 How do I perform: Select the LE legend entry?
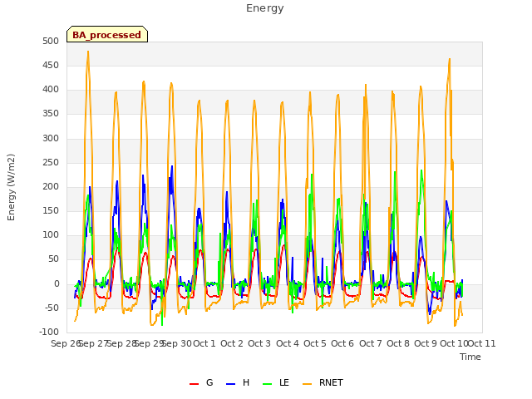276,382
